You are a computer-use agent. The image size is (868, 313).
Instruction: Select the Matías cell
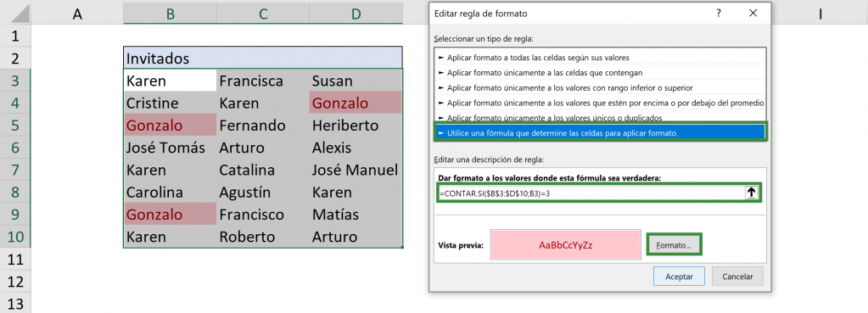[x=356, y=215]
